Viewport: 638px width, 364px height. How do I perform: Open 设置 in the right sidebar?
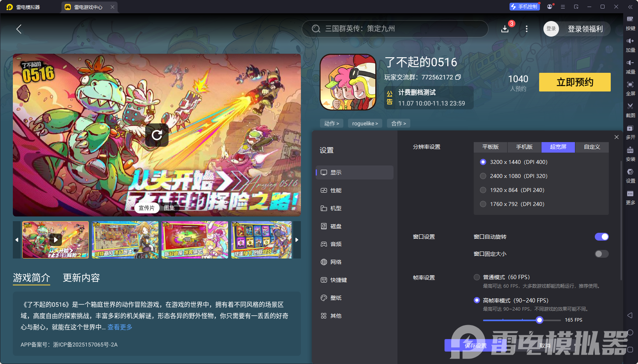coord(630,176)
